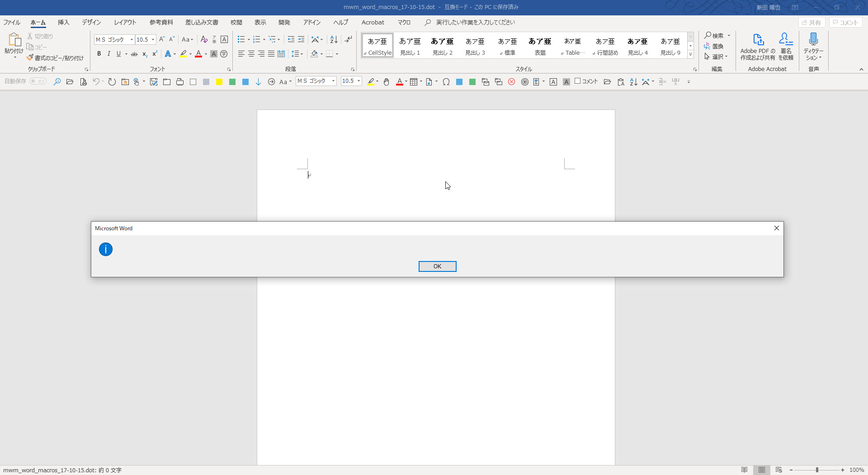Toggle character shading in font group
868x475 pixels.
click(214, 54)
